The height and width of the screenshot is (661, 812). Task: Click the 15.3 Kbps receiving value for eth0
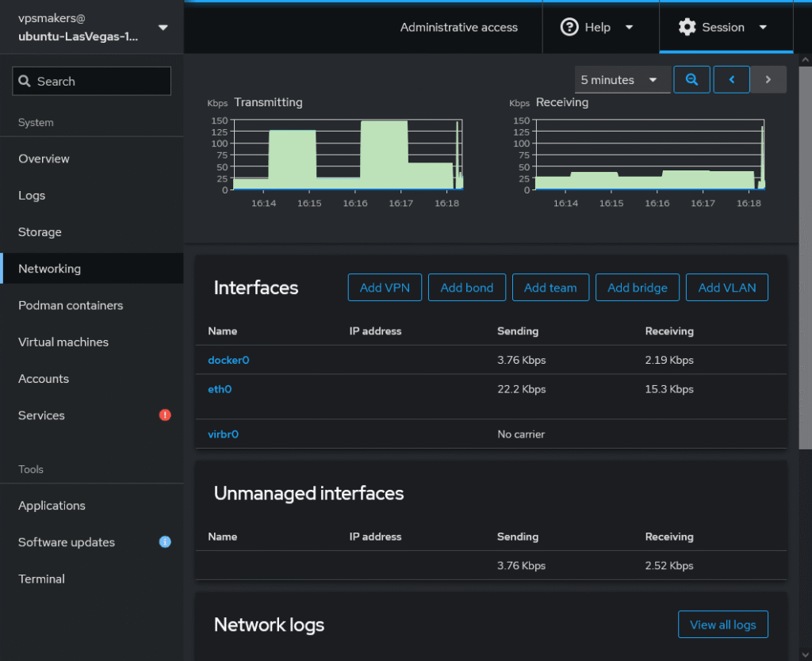coord(669,389)
